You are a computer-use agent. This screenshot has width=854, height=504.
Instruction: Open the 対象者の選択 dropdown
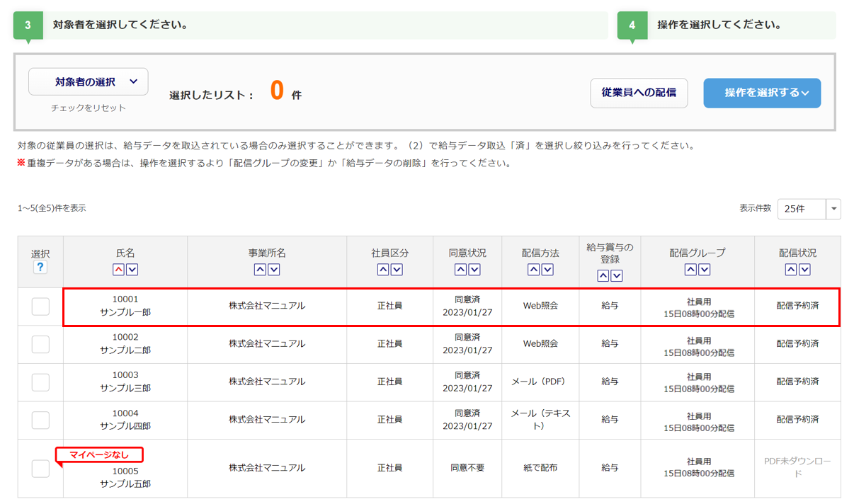[89, 82]
